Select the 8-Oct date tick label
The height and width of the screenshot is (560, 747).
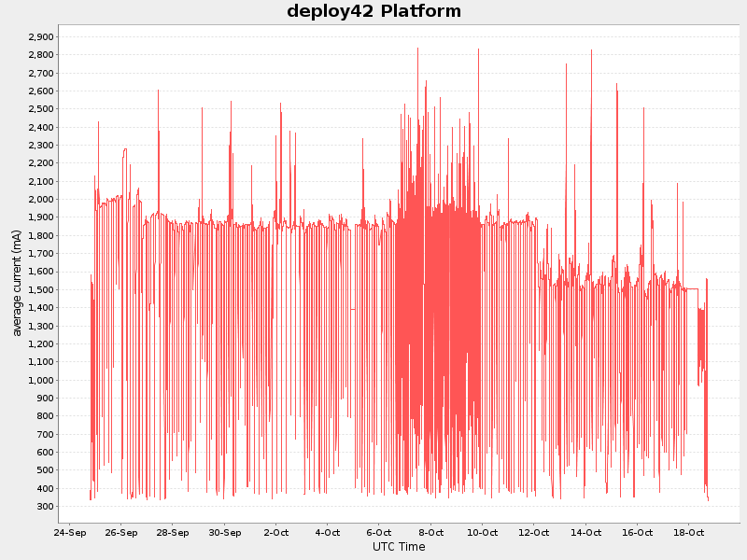pos(430,533)
